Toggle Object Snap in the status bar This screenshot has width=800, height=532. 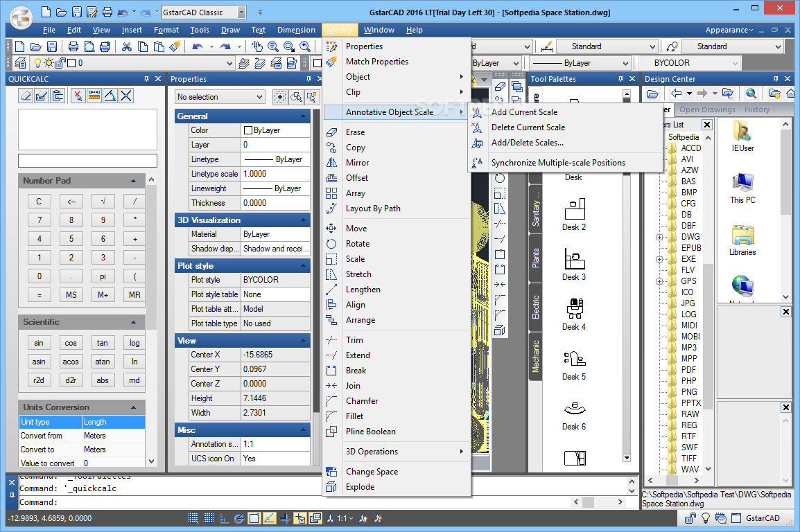coord(254,518)
